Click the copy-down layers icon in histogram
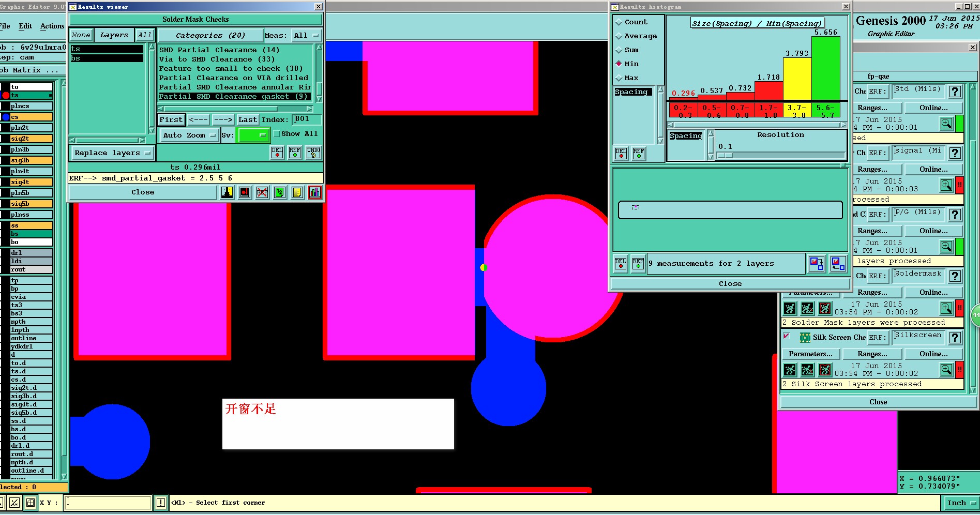 coord(817,264)
